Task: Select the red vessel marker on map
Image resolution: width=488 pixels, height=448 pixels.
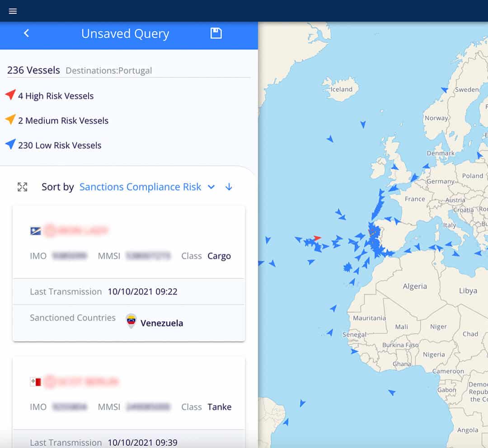Action: 317,238
